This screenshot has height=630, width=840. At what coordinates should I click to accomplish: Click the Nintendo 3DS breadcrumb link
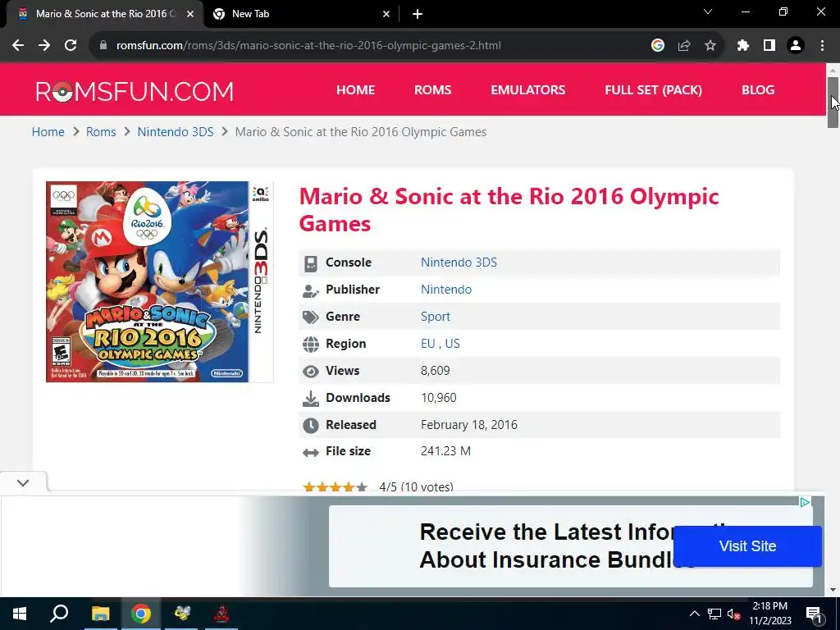click(x=176, y=132)
